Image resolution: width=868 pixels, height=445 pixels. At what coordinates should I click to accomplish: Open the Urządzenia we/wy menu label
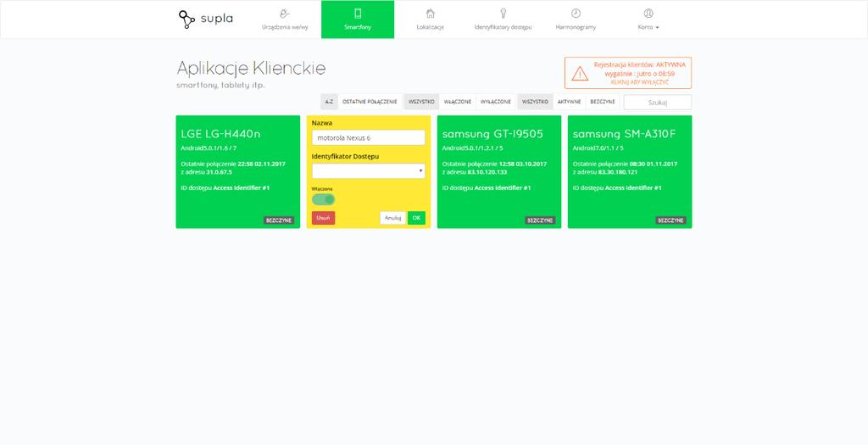pyautogui.click(x=285, y=27)
